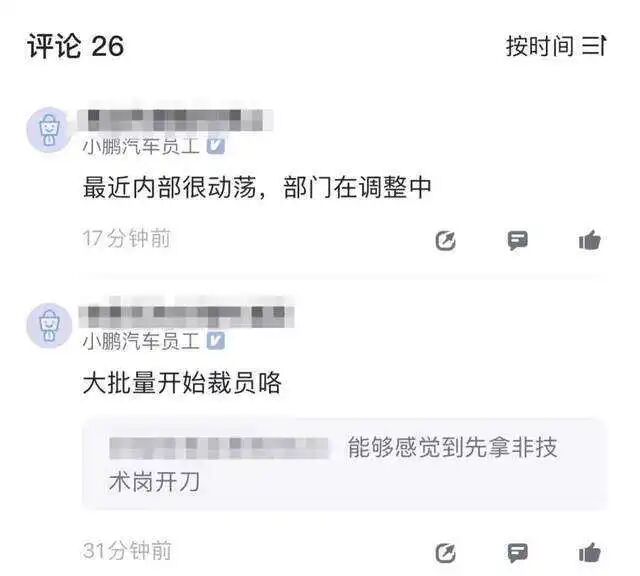
Task: Tap the first commenter's blurred username
Action: pyautogui.click(x=176, y=119)
